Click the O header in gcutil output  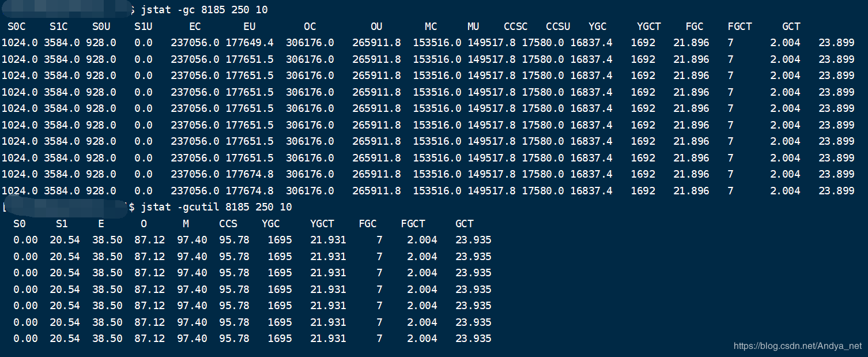(x=144, y=224)
